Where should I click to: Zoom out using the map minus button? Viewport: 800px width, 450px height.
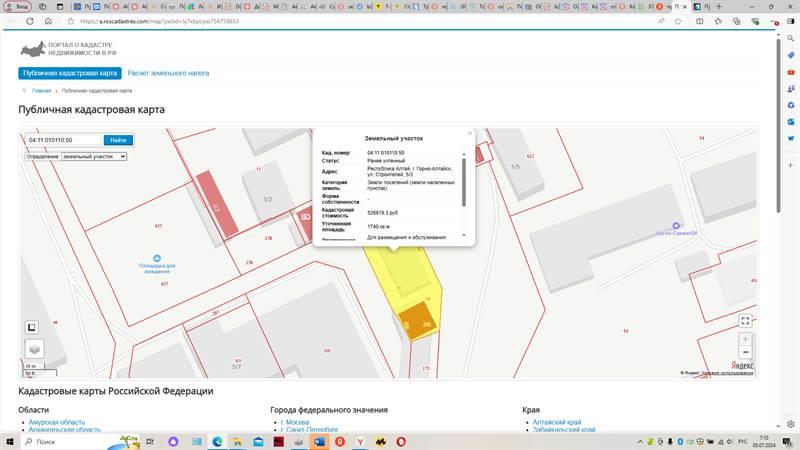[x=745, y=353]
